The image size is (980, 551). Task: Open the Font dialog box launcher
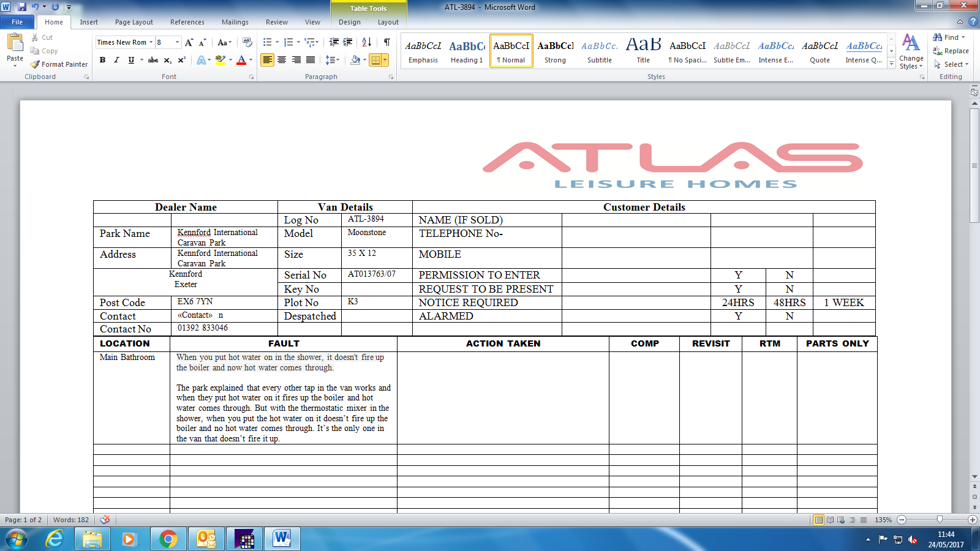point(251,77)
